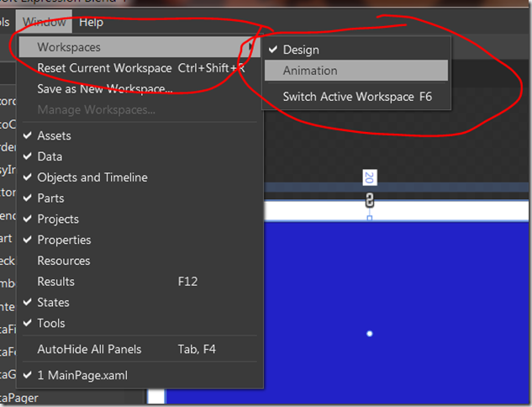Select Save as New Workspace

coord(139,89)
